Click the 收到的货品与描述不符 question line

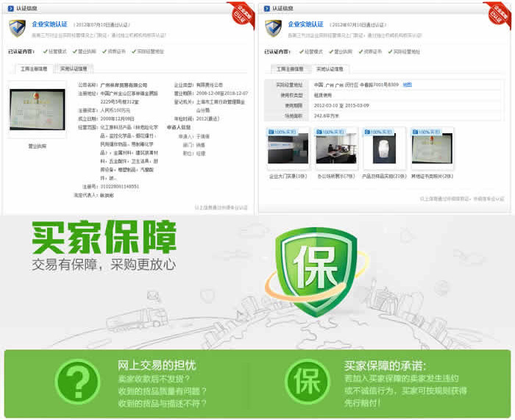point(162,403)
